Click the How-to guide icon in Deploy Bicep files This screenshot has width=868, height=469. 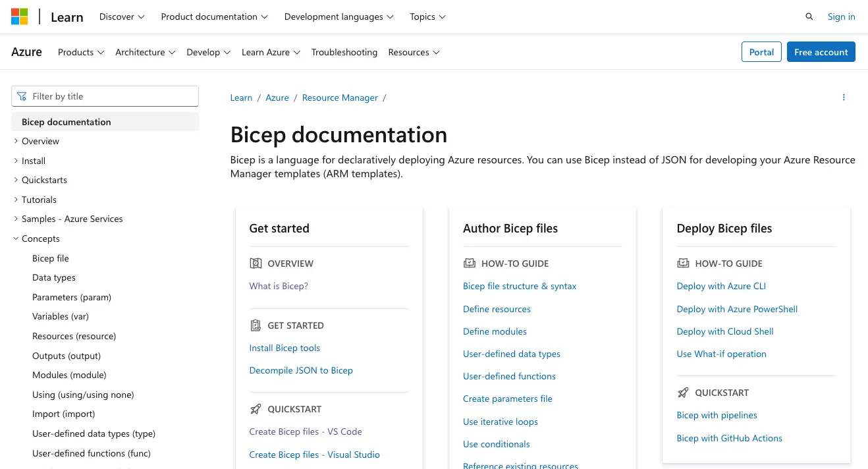click(x=683, y=263)
